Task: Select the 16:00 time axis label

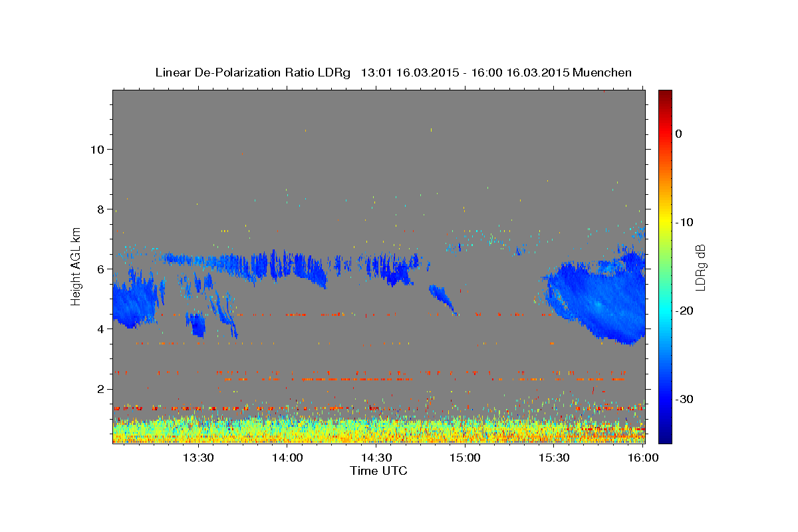Action: pos(643,458)
